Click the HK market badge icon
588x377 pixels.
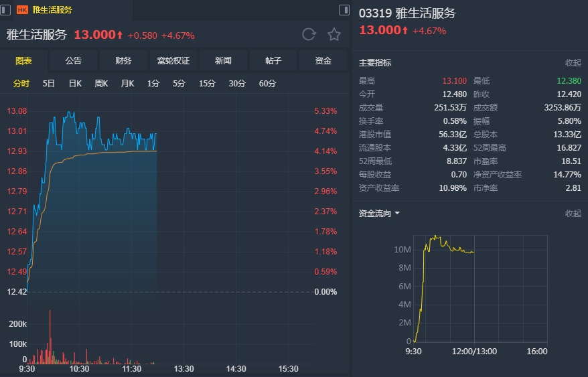[x=22, y=10]
